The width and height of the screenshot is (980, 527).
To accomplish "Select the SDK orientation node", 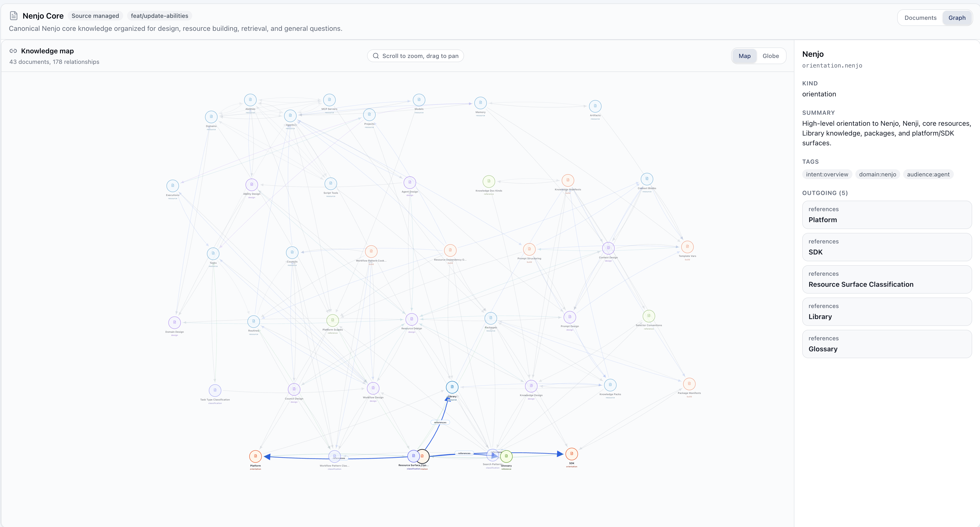I will (571, 454).
